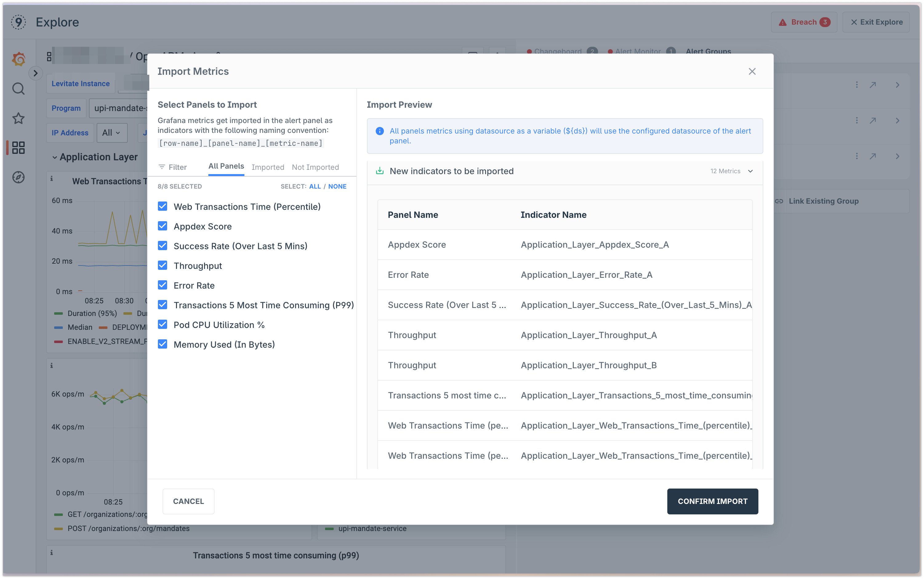Expand the 12 Metrics dropdown
The height and width of the screenshot is (579, 924).
(x=731, y=171)
